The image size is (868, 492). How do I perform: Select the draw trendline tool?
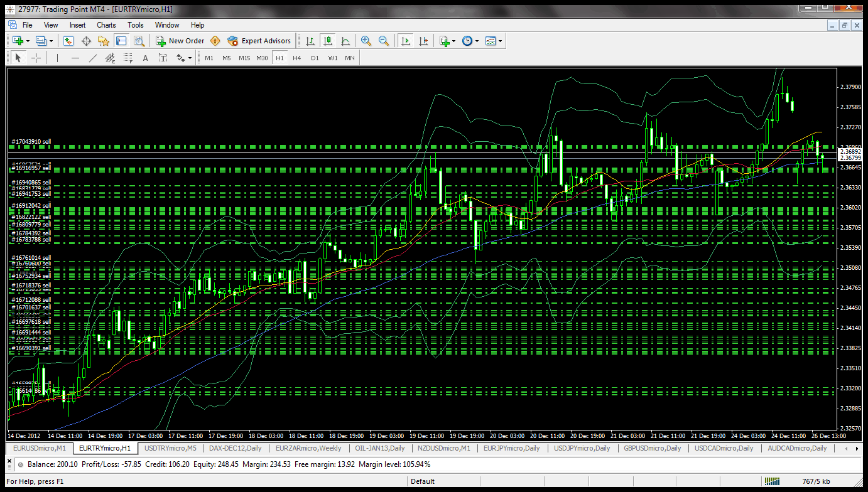93,58
